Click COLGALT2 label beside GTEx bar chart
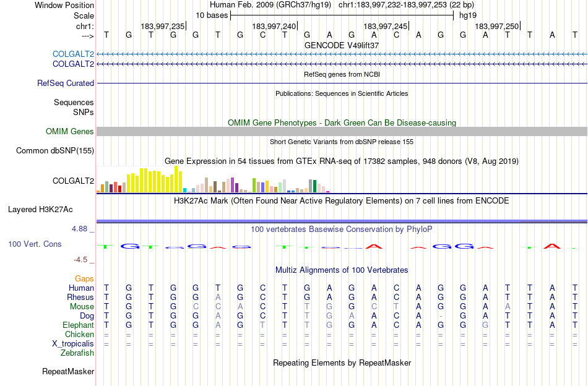 (x=73, y=181)
